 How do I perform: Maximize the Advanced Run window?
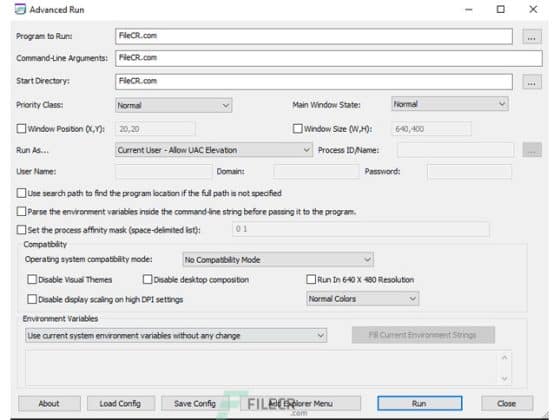501,9
